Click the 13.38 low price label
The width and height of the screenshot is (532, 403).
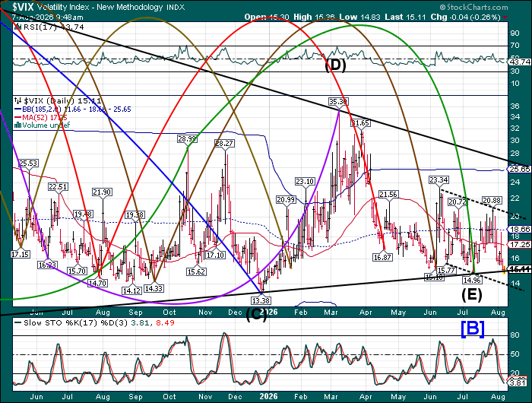[x=261, y=300]
